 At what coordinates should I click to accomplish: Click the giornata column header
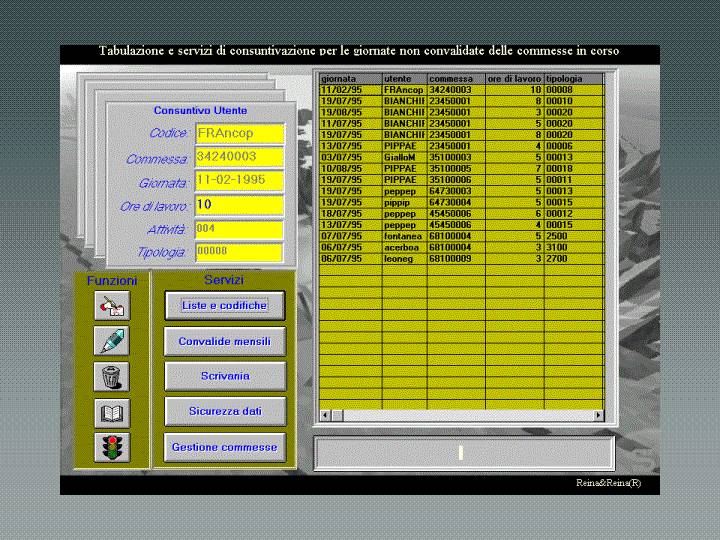[x=350, y=78]
